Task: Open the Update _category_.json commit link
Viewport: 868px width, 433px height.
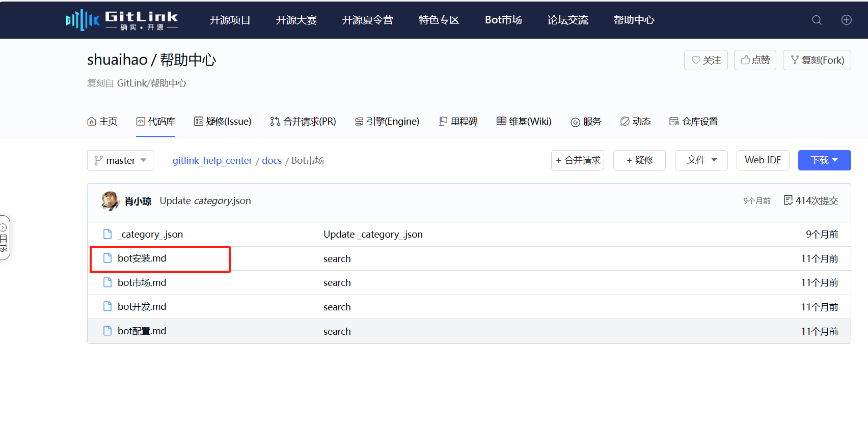Action: pyautogui.click(x=373, y=234)
